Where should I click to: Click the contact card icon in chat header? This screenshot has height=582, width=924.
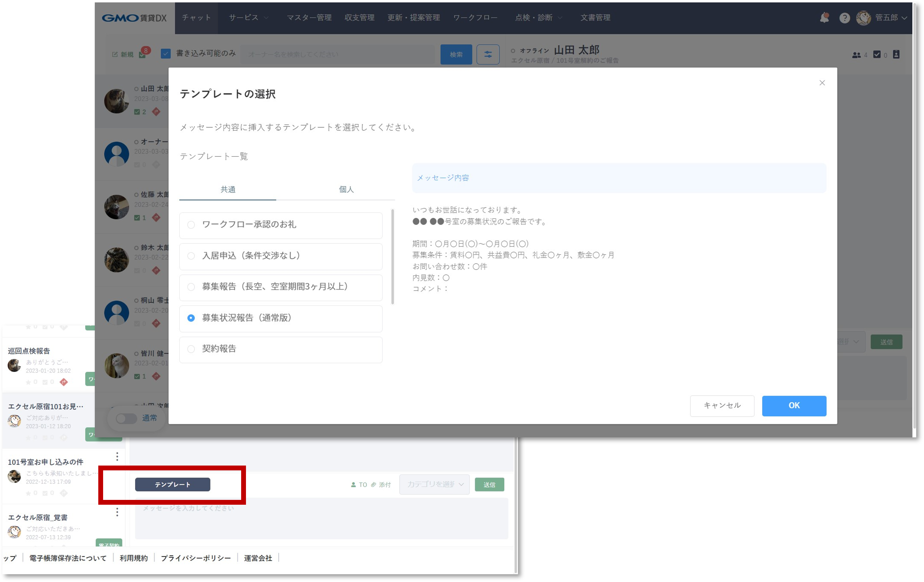point(896,54)
